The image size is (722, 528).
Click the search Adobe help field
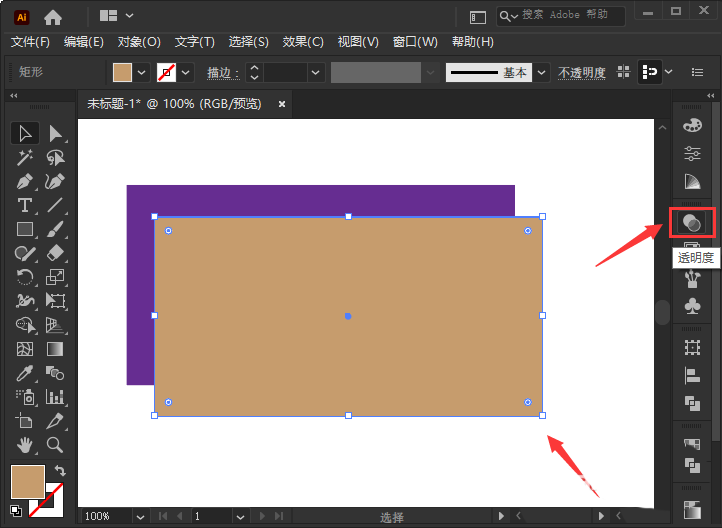coord(561,16)
